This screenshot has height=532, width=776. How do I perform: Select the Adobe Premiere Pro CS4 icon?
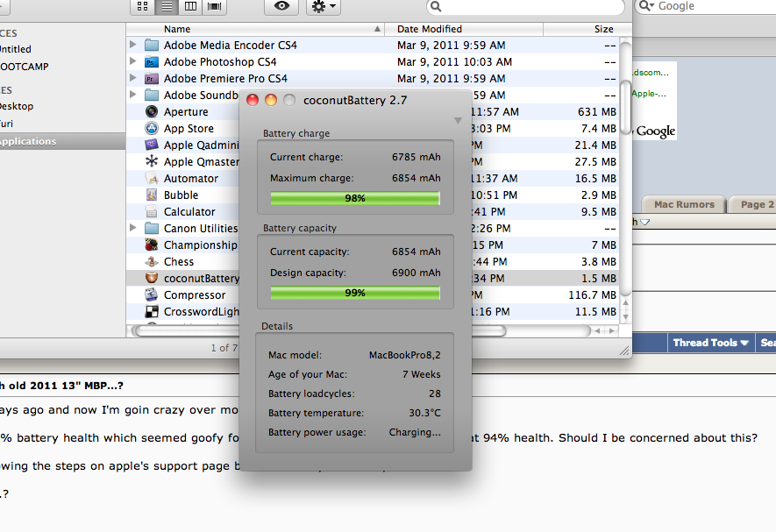(152, 78)
